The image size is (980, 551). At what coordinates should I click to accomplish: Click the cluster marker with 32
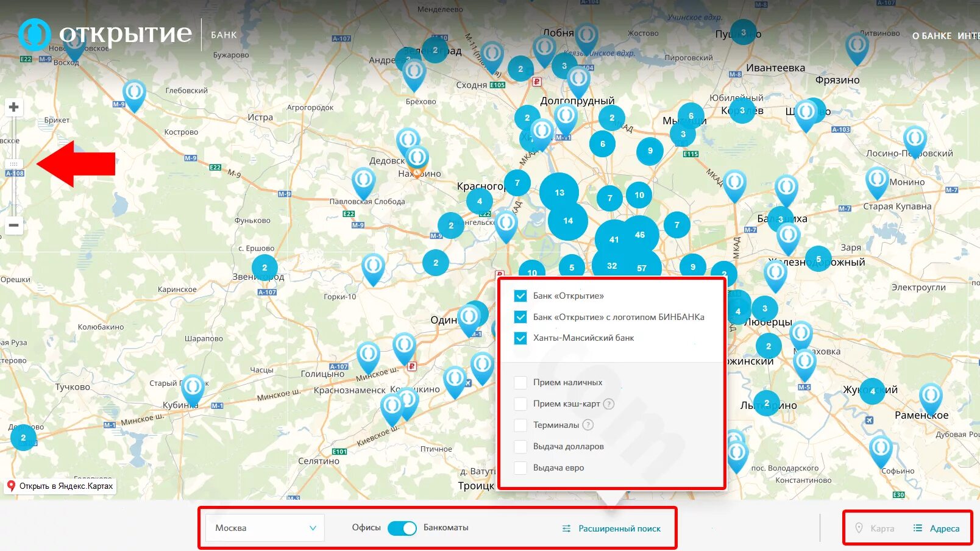coord(612,266)
